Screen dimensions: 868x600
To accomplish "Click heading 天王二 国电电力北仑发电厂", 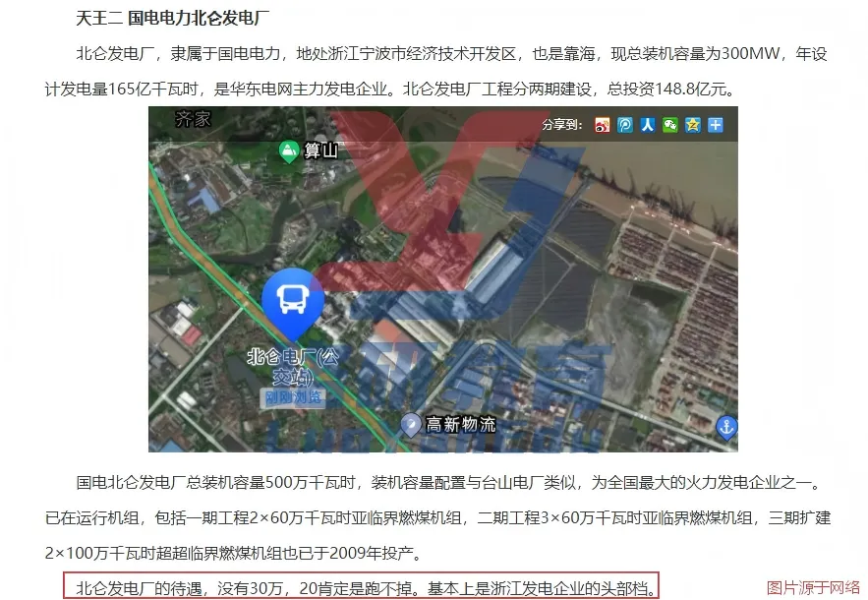I will coord(173,19).
